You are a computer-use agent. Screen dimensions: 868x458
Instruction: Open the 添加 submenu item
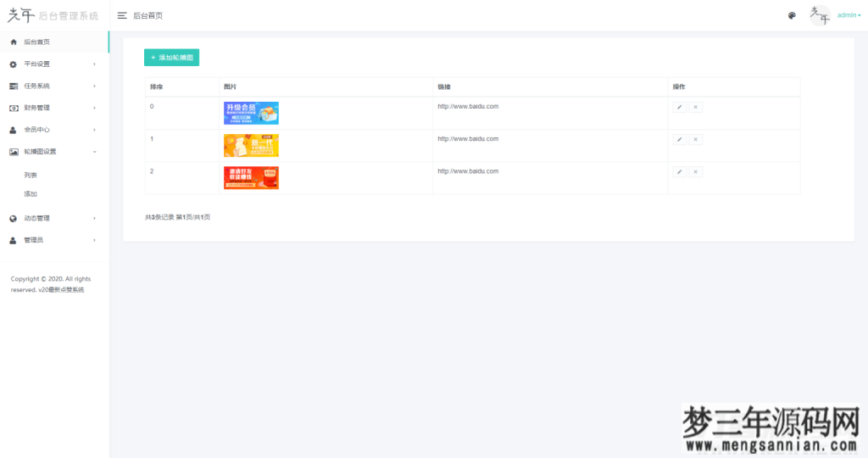pos(31,194)
